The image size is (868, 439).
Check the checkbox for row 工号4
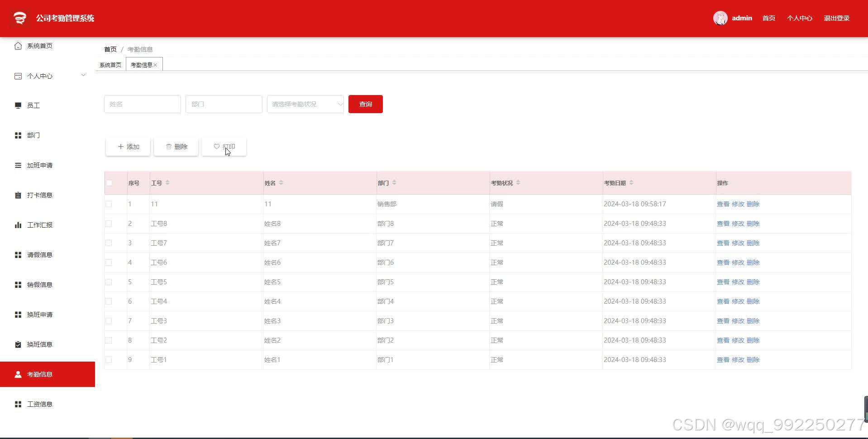point(109,301)
